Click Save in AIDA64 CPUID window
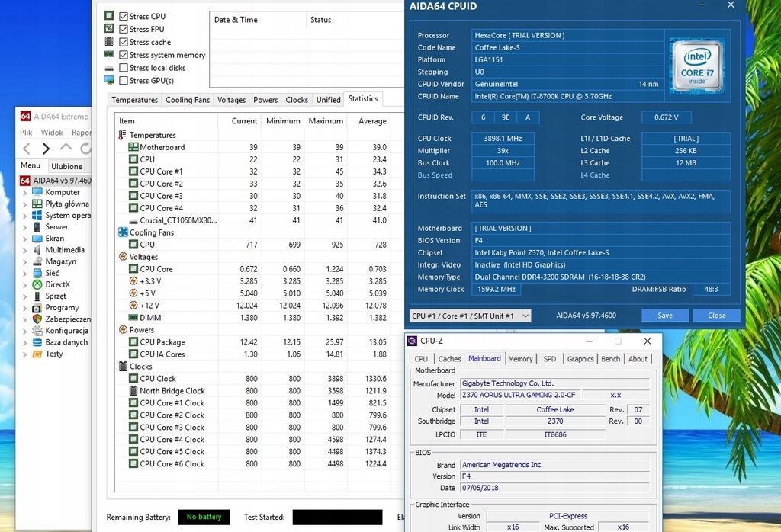781x532 pixels. point(665,316)
